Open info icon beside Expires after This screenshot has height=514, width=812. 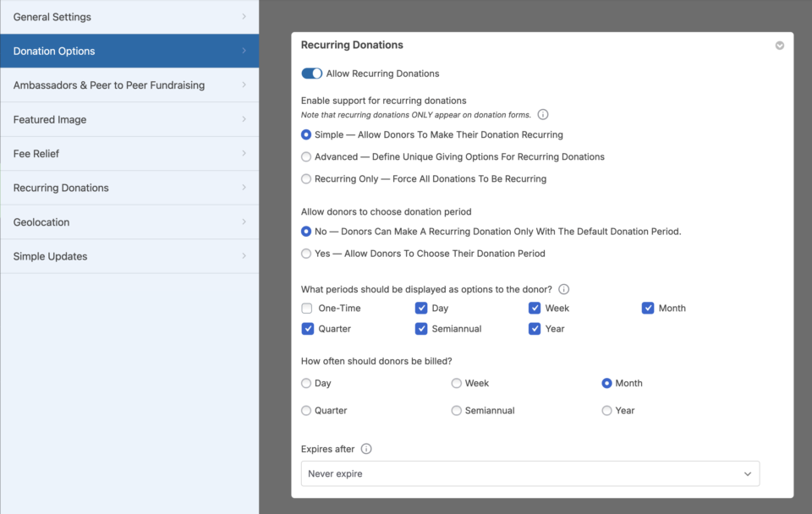(366, 449)
